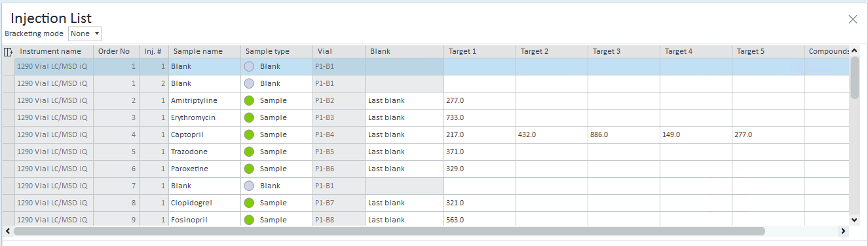Click the vertical scrollbar down arrow
Viewport: 868px width, 246px height.
[x=854, y=220]
